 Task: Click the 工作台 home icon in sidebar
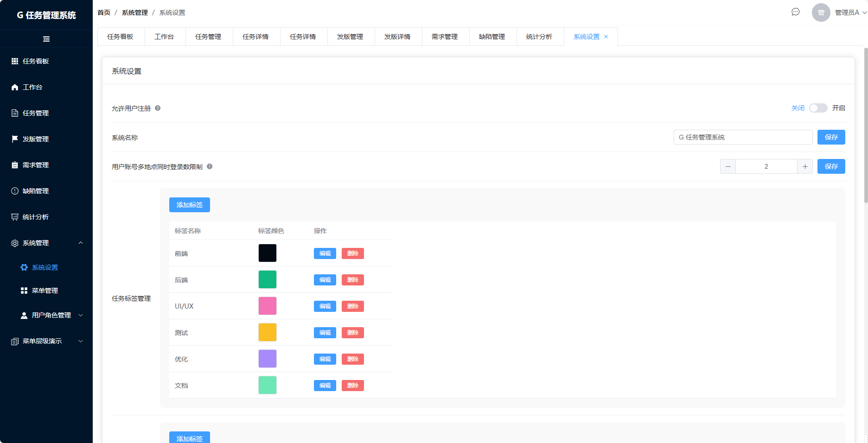click(15, 87)
